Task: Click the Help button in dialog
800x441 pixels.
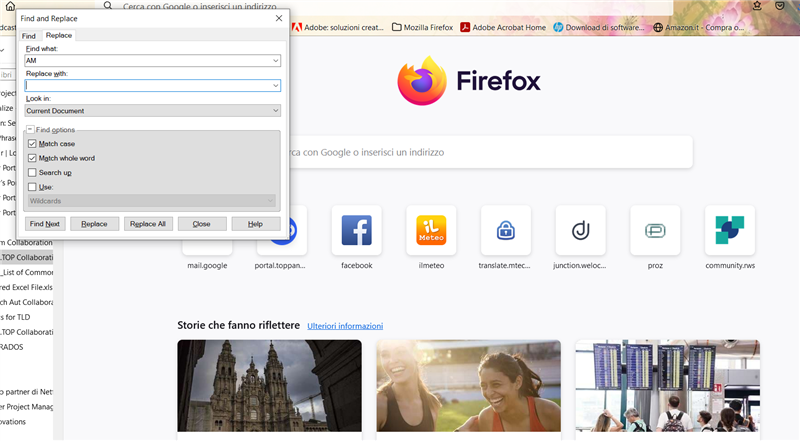Action: pos(256,224)
